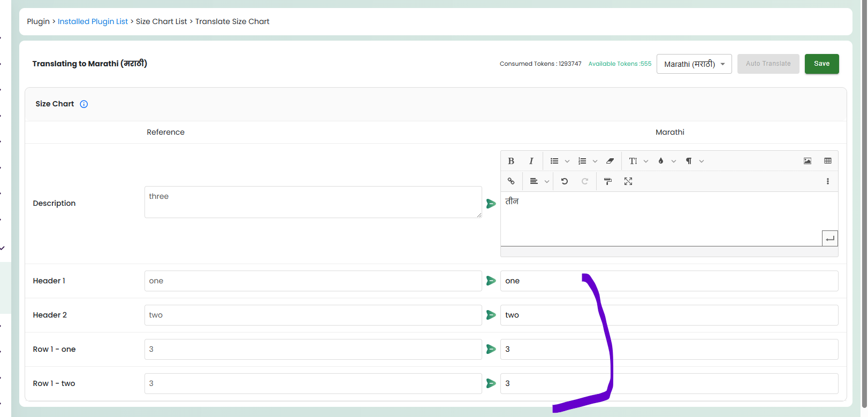Toggle fullscreen editor mode

(x=628, y=181)
